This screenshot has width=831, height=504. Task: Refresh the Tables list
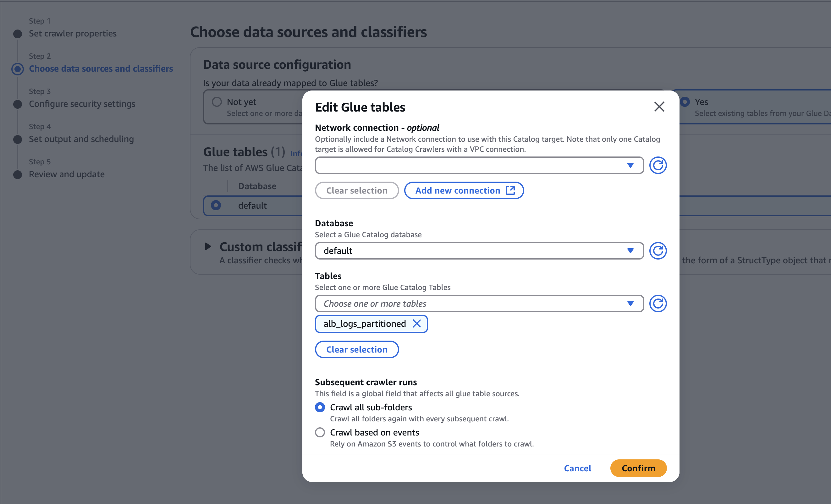coord(658,304)
